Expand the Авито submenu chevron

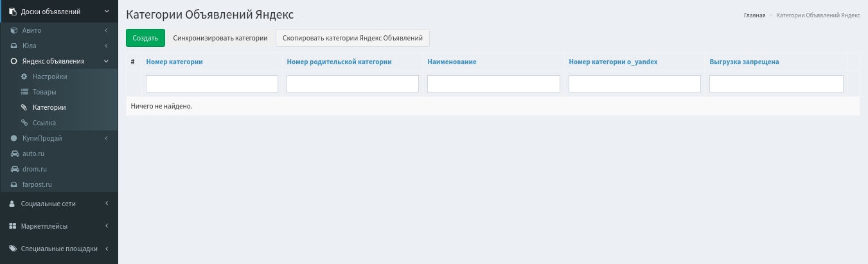click(x=106, y=30)
